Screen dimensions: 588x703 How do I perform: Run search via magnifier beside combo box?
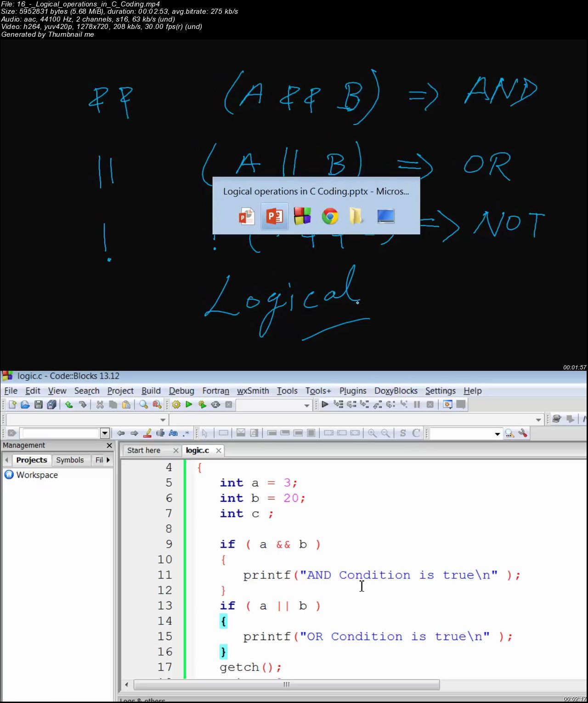click(509, 433)
